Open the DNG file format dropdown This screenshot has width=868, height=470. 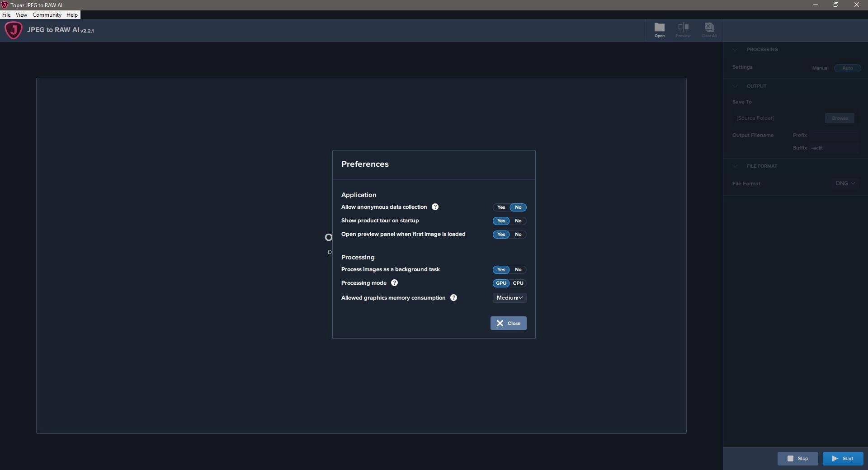[845, 183]
